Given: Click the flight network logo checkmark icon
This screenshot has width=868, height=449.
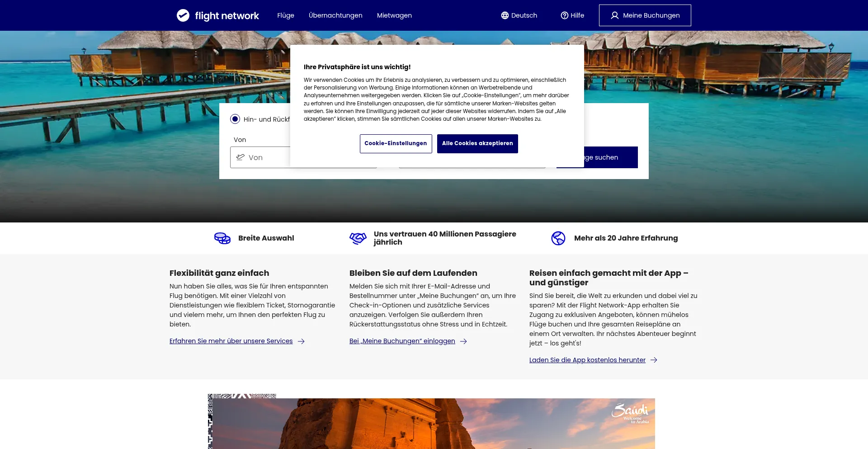Looking at the screenshot, I should click(183, 15).
